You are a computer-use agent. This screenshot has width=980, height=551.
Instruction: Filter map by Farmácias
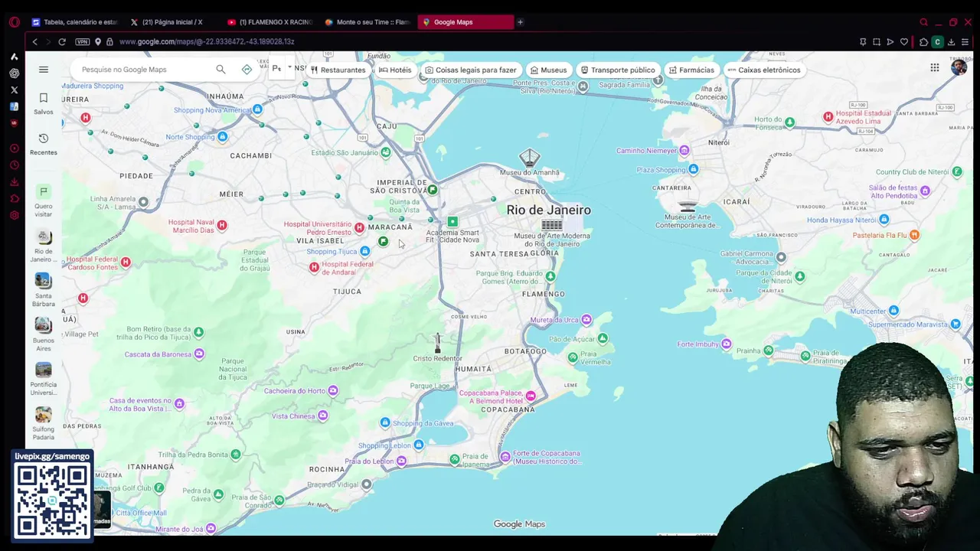[x=691, y=70]
